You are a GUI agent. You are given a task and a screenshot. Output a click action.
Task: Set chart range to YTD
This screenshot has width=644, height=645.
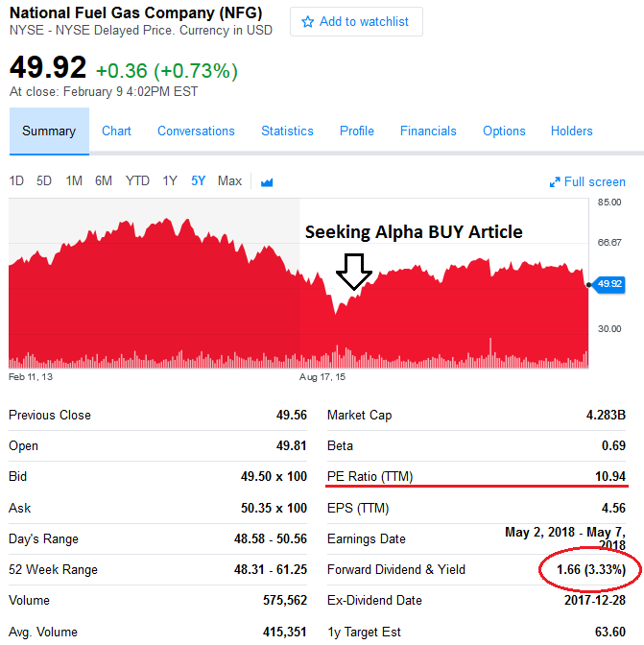pyautogui.click(x=137, y=181)
